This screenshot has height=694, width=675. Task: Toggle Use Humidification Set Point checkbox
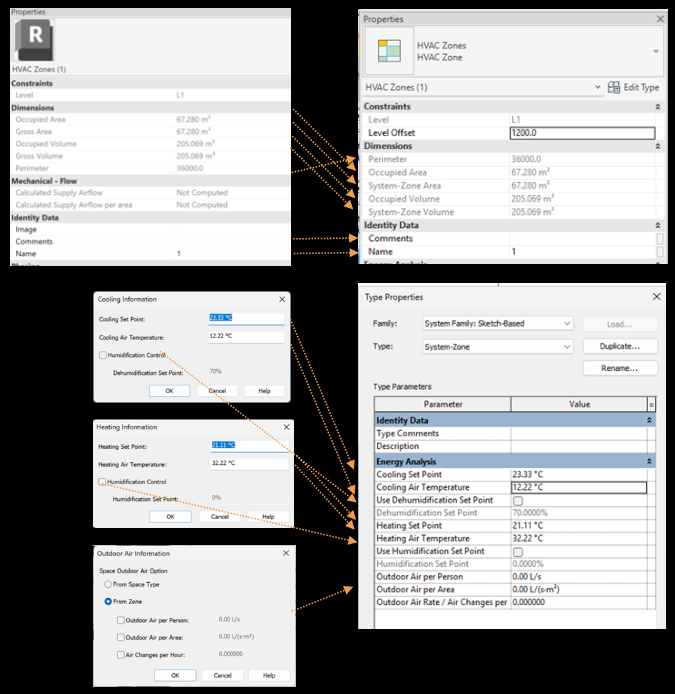pyautogui.click(x=517, y=551)
